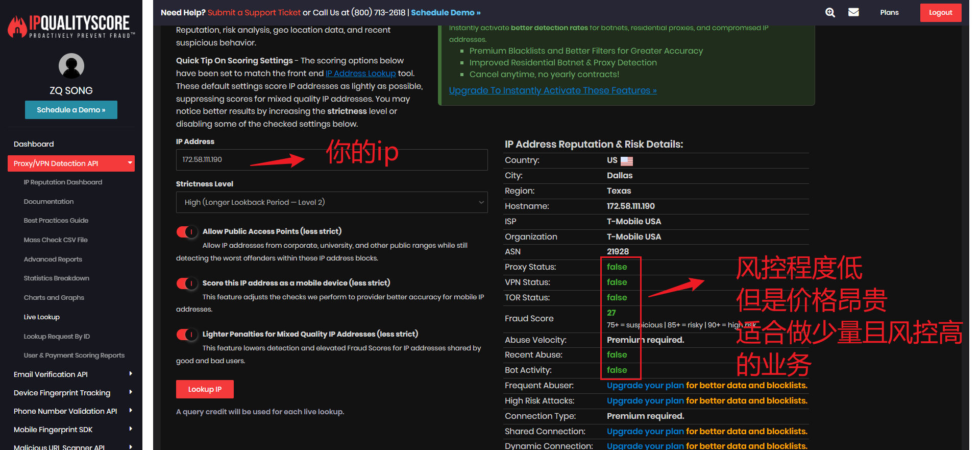Click the Proxy Status false value

[x=617, y=267]
